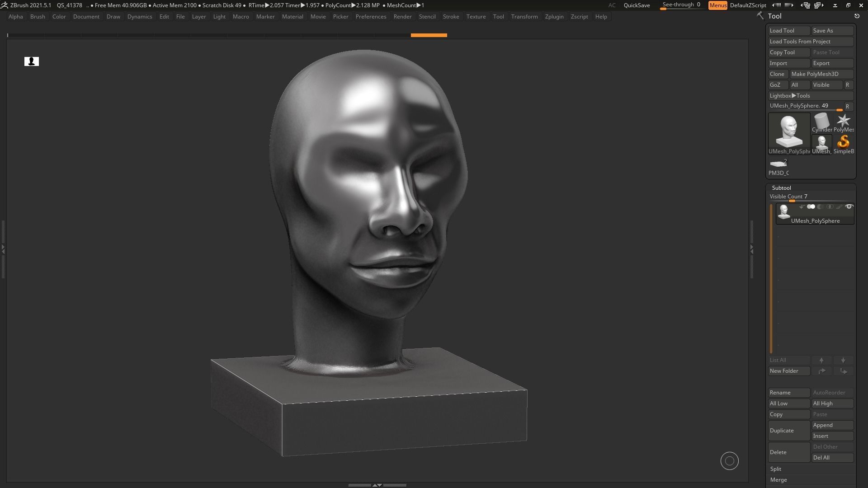Open the Dynamics menu
The width and height of the screenshot is (868, 488).
[x=140, y=16]
